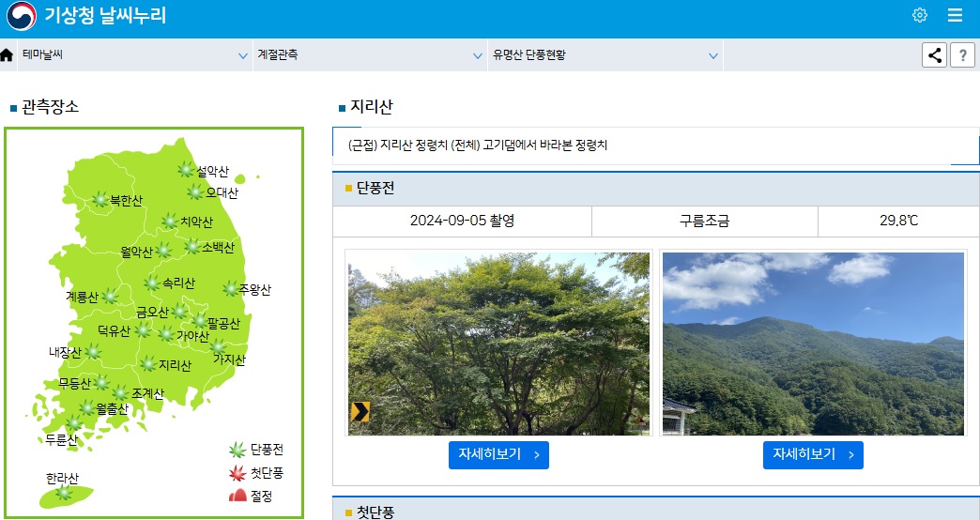The image size is (980, 520).
Task: Expand the 테마날씨 dropdown
Action: point(133,55)
